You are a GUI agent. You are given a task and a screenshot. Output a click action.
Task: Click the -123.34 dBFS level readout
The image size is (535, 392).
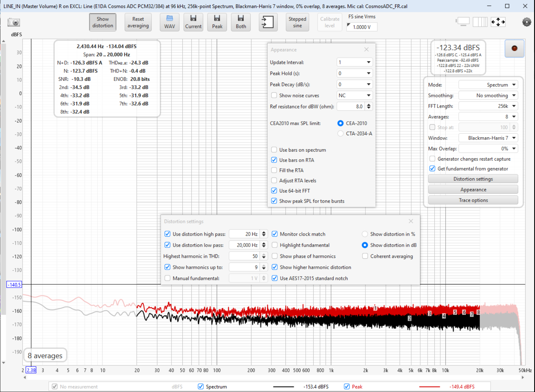458,48
